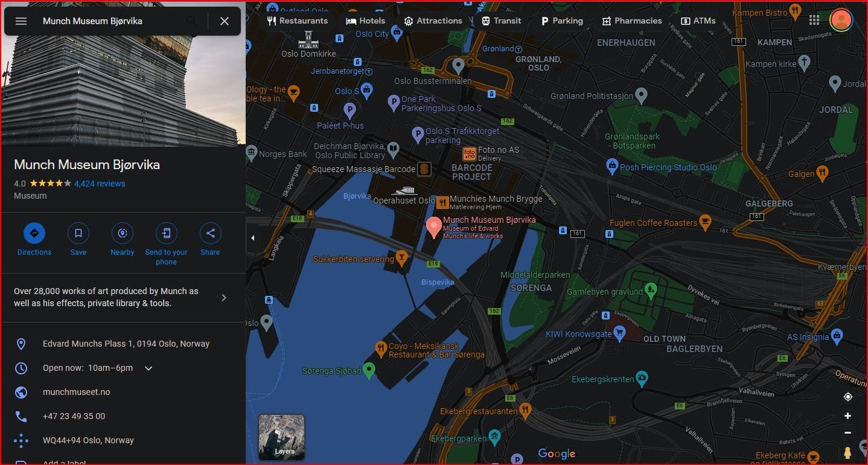Viewport: 868px width, 465px height.
Task: Click the Street View pegman icon
Action: [x=847, y=453]
